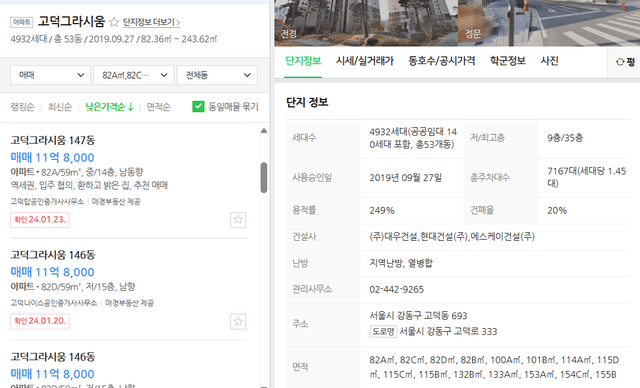Screen dimensions: 640x388
Task: Expand the 82A㎡,82C area dropdown
Action: [134, 75]
